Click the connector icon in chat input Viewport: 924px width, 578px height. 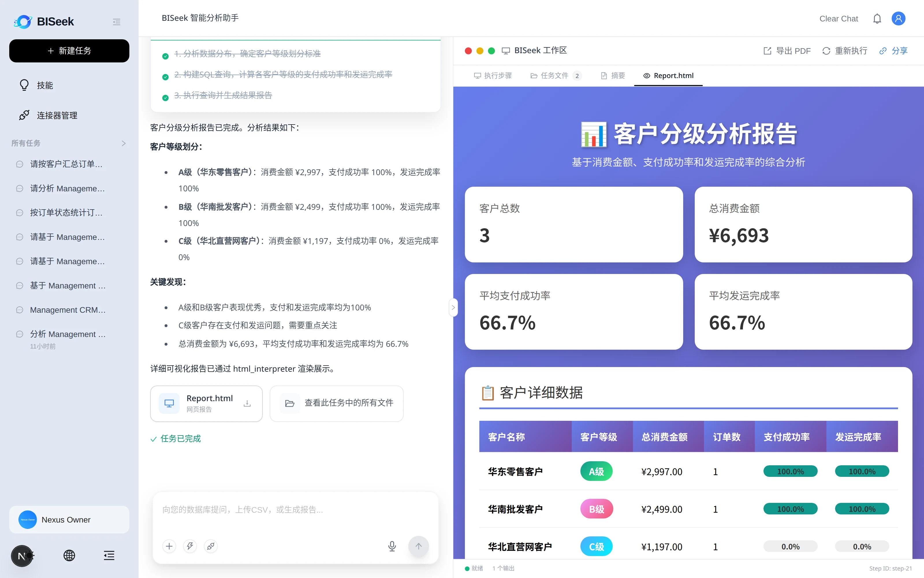click(x=210, y=546)
